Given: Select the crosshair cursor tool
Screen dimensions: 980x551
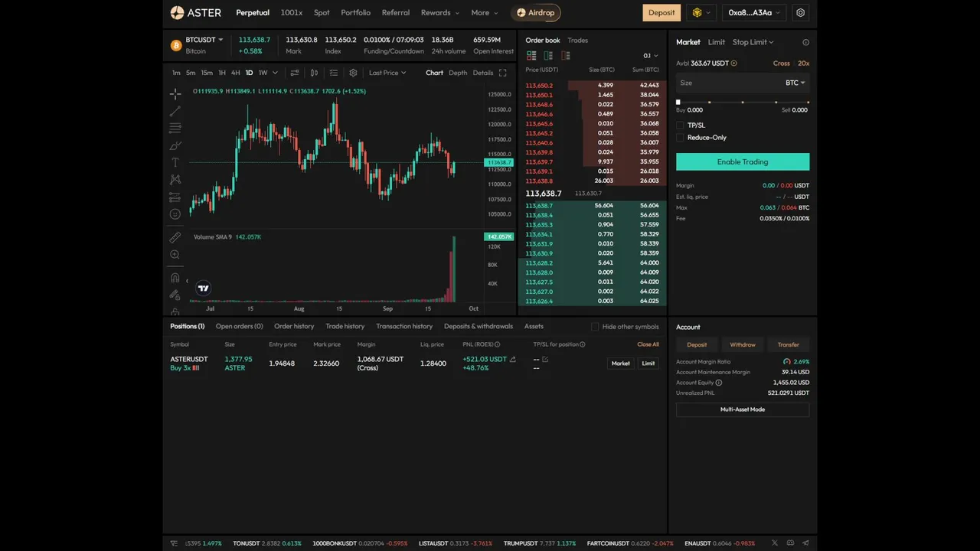Looking at the screenshot, I should [175, 93].
